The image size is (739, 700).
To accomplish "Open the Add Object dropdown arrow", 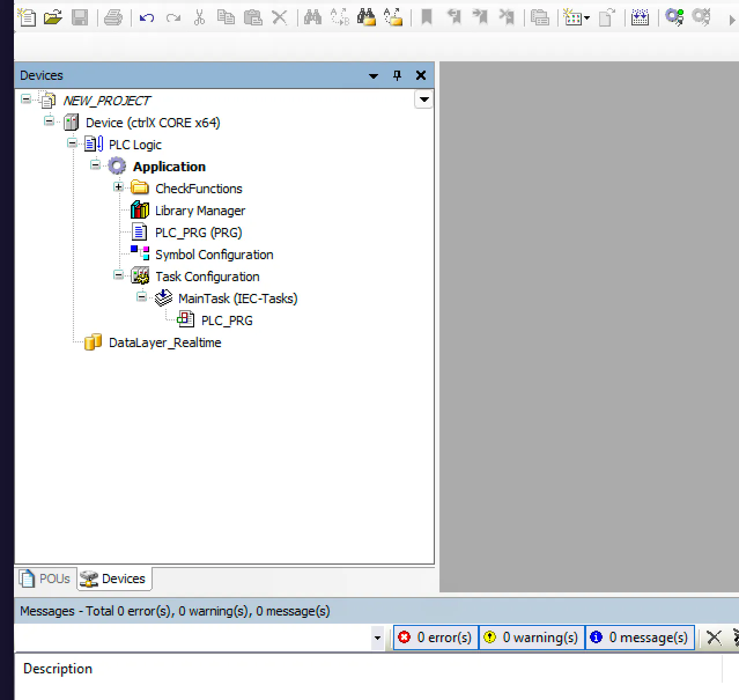I will click(587, 19).
